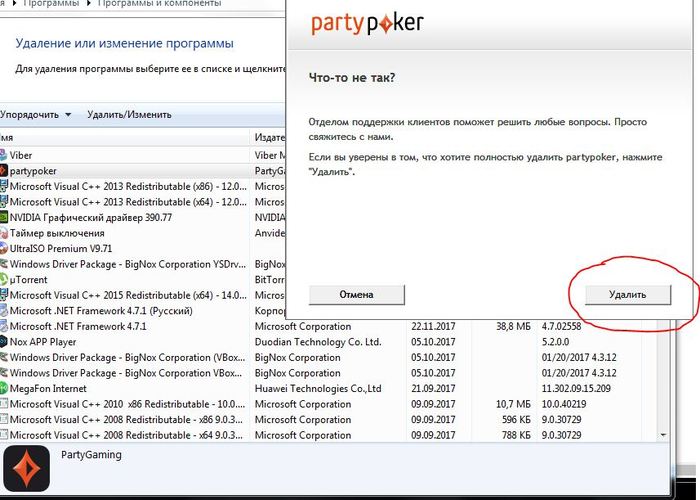This screenshot has width=700, height=500.
Task: Select Microsoft .NET Framework 4.7.1 (Русский) entry
Action: [x=101, y=311]
